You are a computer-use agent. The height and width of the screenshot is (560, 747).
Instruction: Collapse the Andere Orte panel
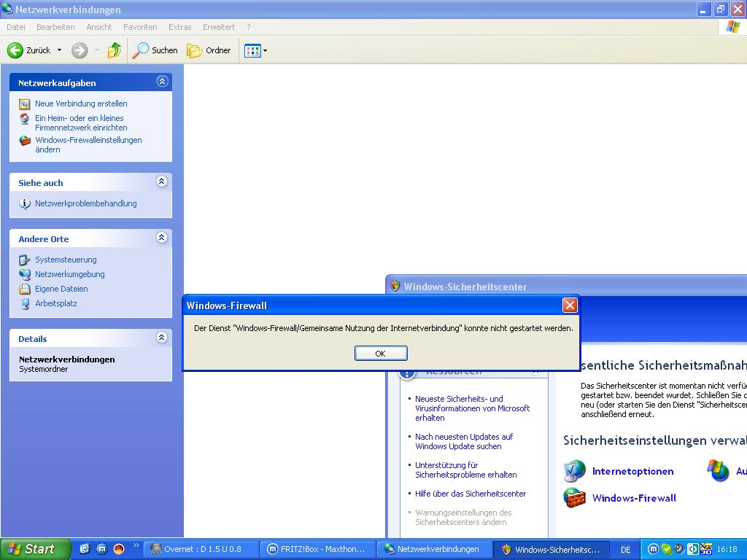point(161,238)
